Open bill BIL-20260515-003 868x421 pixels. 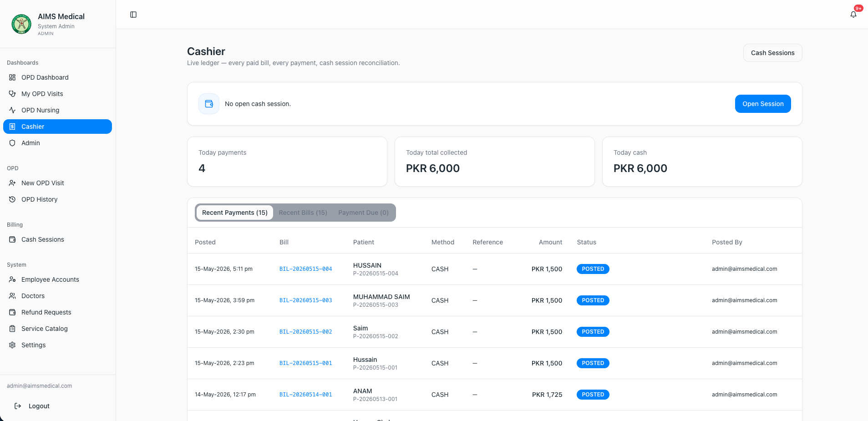(x=305, y=300)
